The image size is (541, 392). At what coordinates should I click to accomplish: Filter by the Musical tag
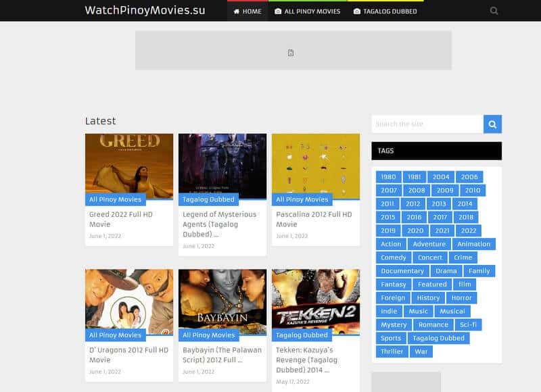452,312
